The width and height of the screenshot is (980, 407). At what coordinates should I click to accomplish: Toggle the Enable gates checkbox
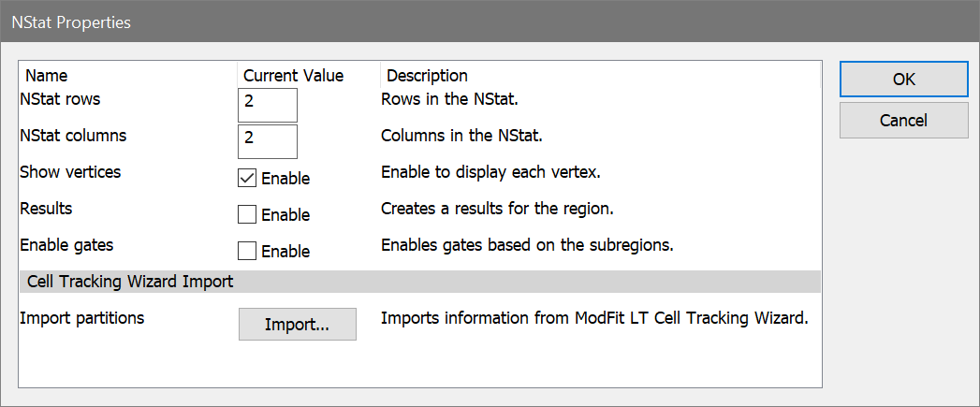[247, 251]
